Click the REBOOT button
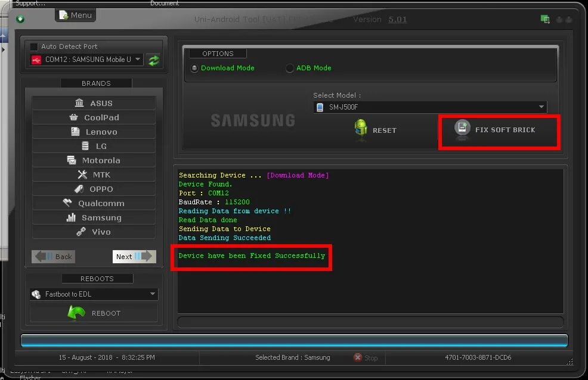588x380 pixels. [x=94, y=313]
